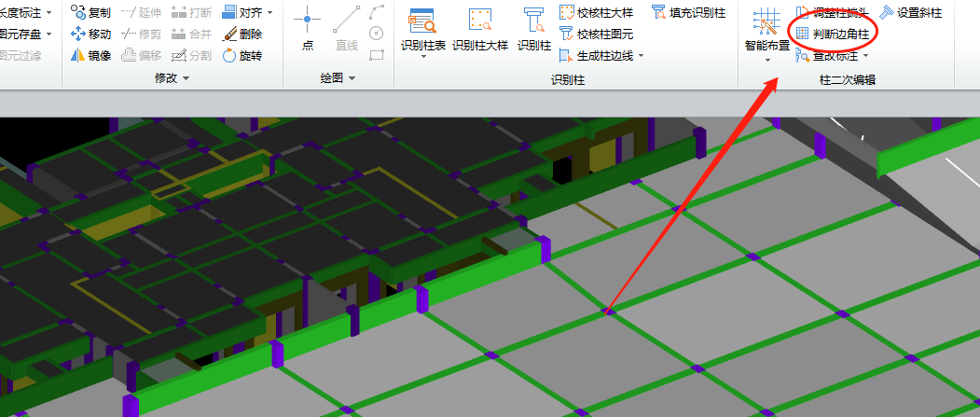Screen dimensions: 980x417
Task: Pick the rectangle drawing icon
Action: (377, 55)
